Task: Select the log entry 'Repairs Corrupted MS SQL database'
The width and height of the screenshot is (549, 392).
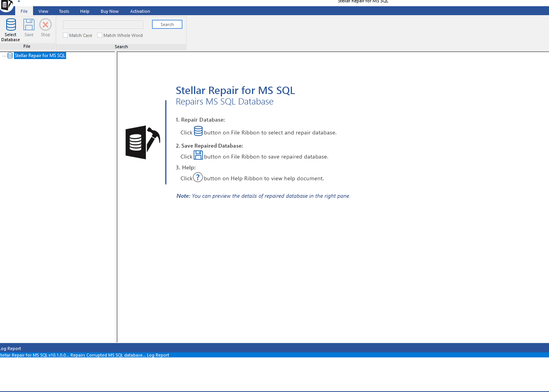Action: tap(274, 355)
